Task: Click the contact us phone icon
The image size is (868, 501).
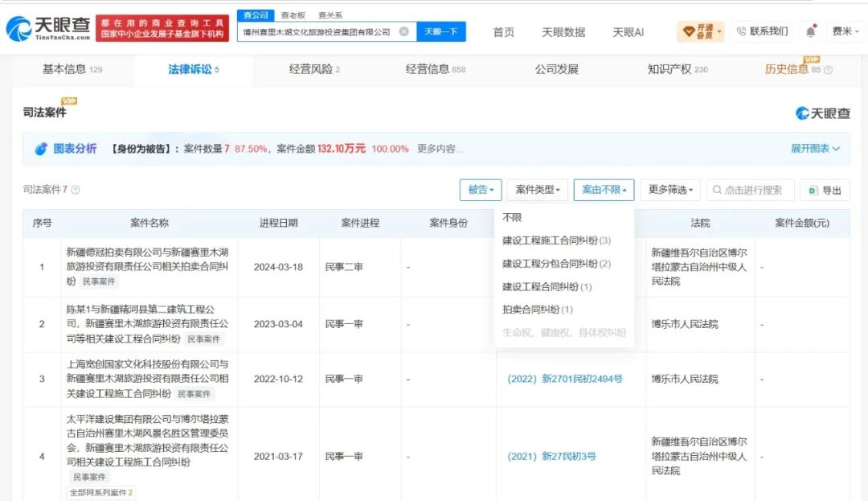Action: (741, 31)
